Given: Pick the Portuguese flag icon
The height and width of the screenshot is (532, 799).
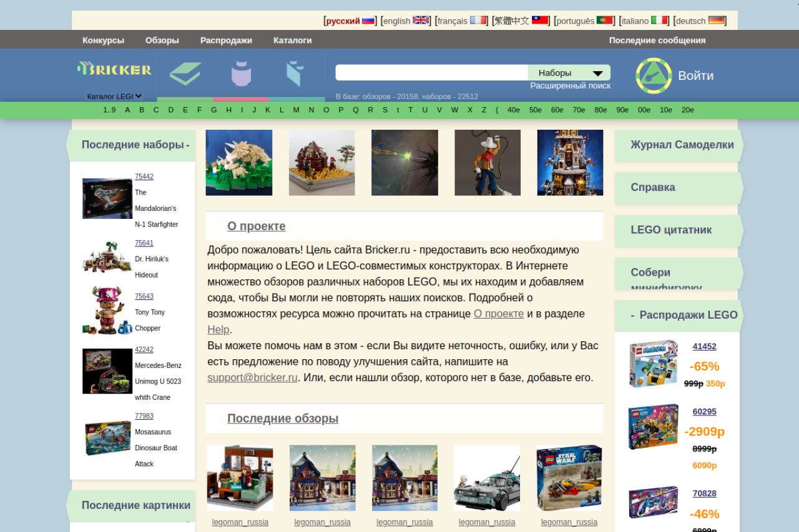Looking at the screenshot, I should (x=604, y=21).
